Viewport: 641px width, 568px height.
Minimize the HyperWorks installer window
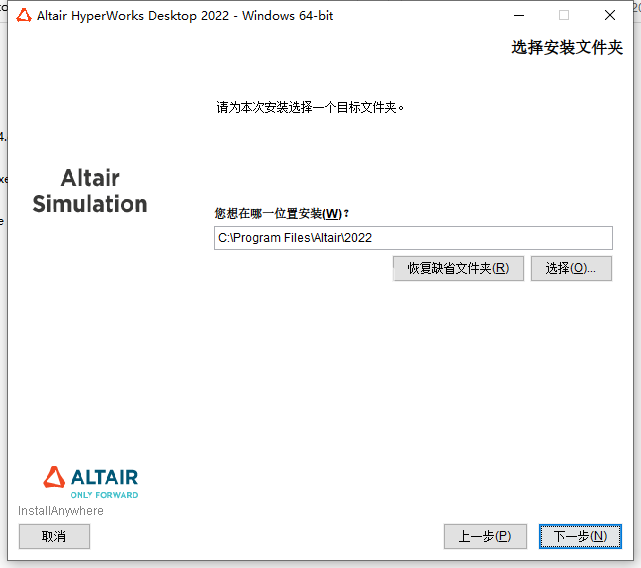[519, 16]
